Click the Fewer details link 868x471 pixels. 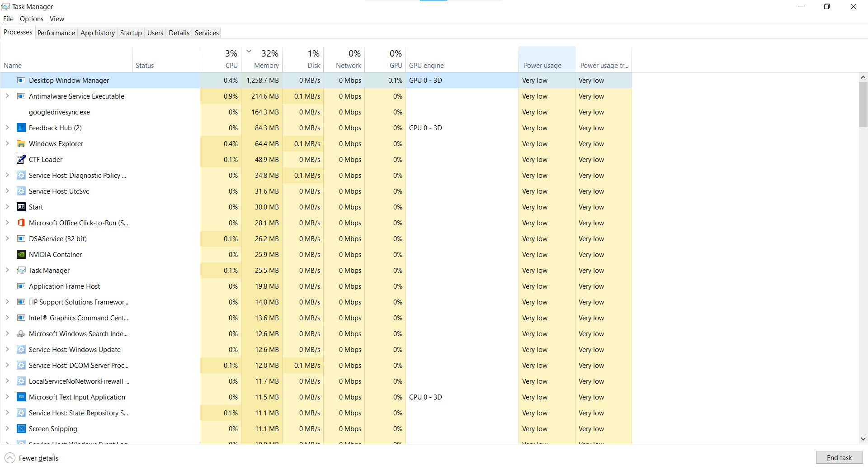pyautogui.click(x=38, y=458)
